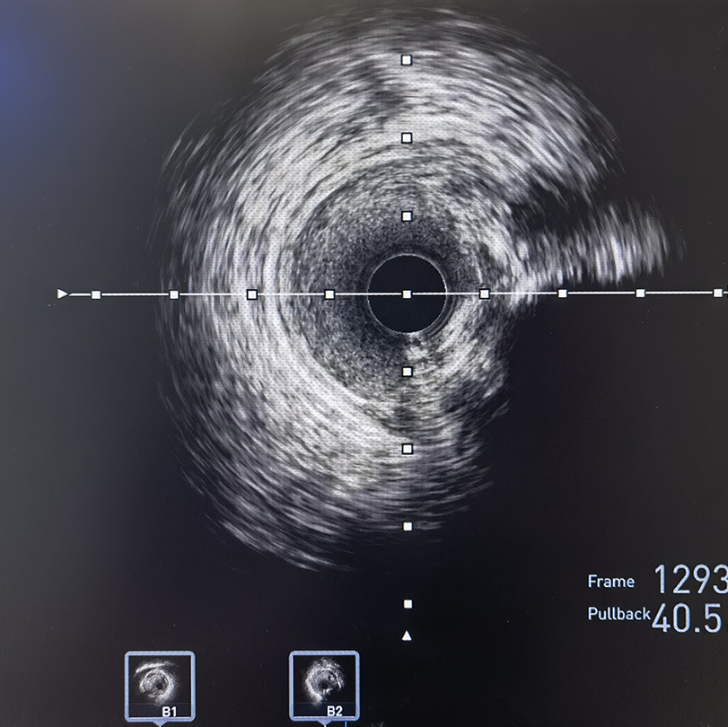Click the triangle arrow below the vertical scale
Viewport: 728px width, 727px height.
click(x=407, y=635)
